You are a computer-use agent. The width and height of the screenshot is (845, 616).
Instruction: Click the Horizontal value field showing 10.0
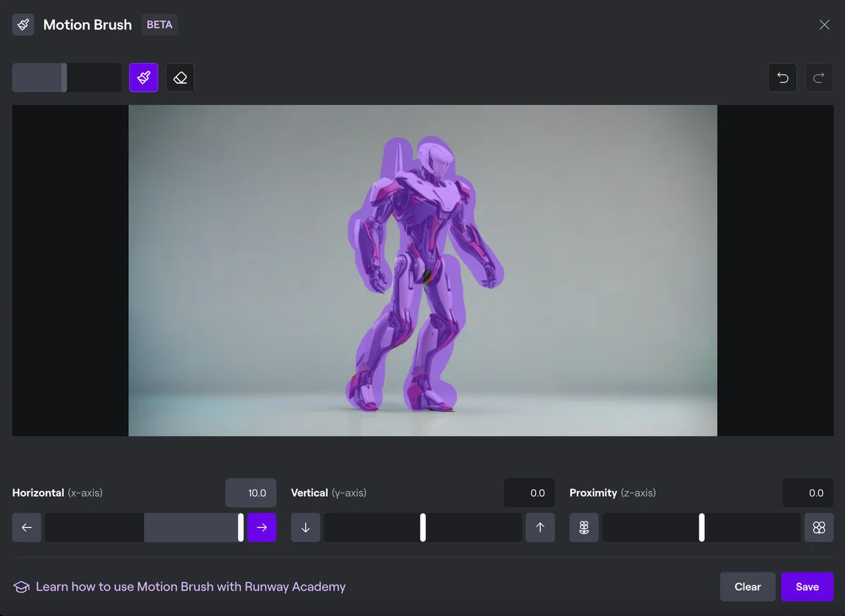251,493
